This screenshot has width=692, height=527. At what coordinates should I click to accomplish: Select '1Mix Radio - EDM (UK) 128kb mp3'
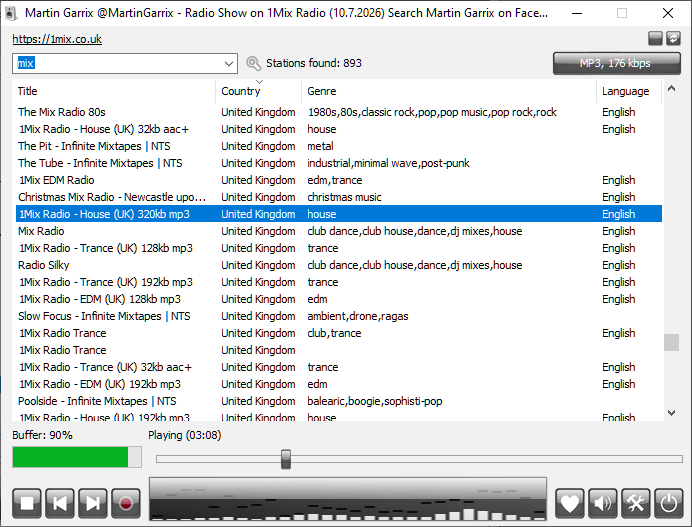coord(339,299)
